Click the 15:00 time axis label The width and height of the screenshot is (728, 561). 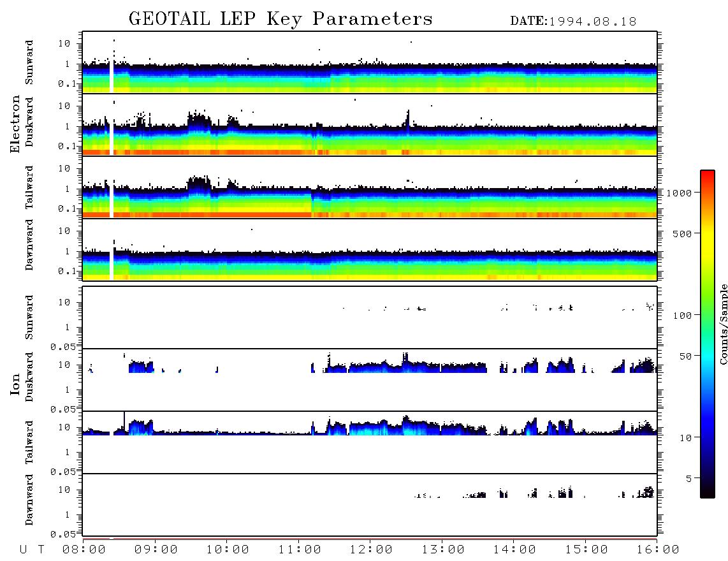click(586, 550)
